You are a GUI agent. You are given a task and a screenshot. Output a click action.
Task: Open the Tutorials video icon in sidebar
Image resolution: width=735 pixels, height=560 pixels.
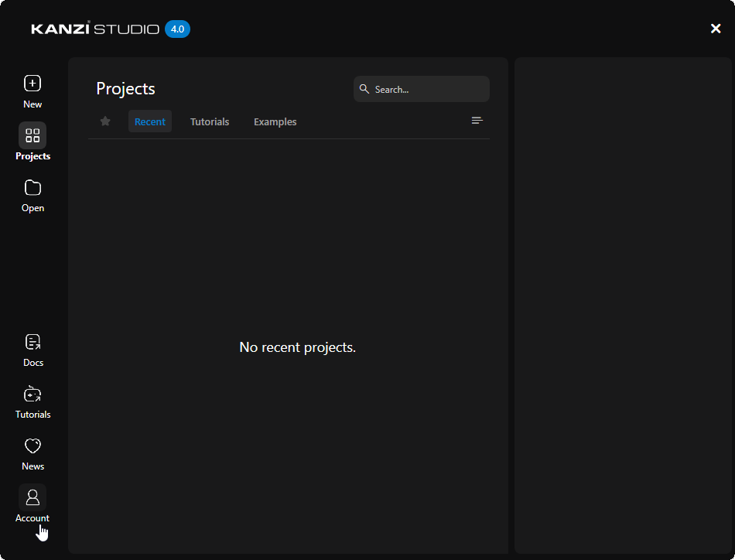pos(32,394)
